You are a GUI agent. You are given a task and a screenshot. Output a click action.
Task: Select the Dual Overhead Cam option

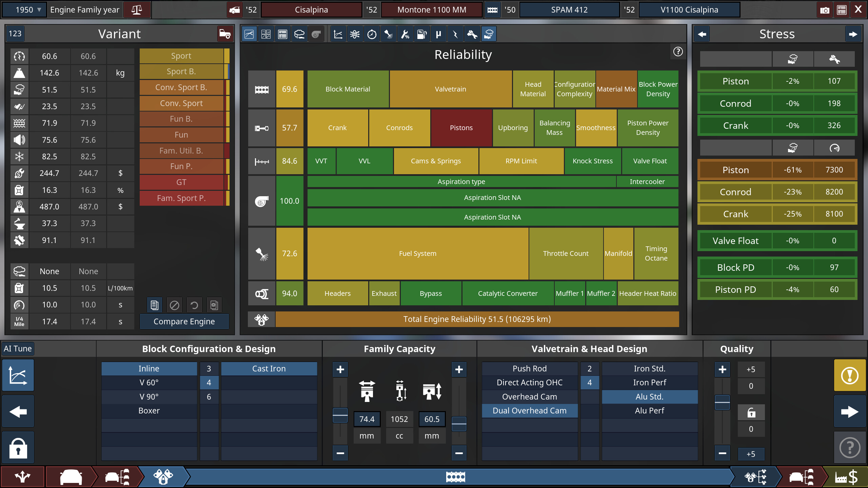pos(529,410)
